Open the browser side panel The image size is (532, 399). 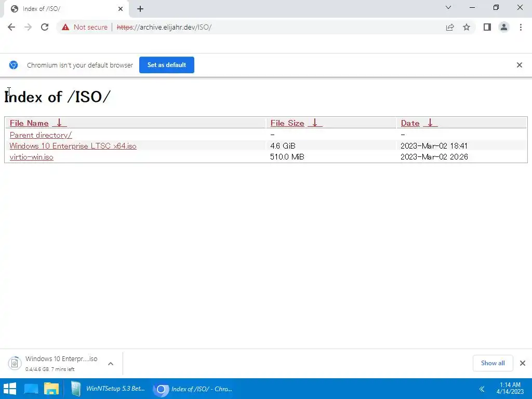click(x=487, y=27)
